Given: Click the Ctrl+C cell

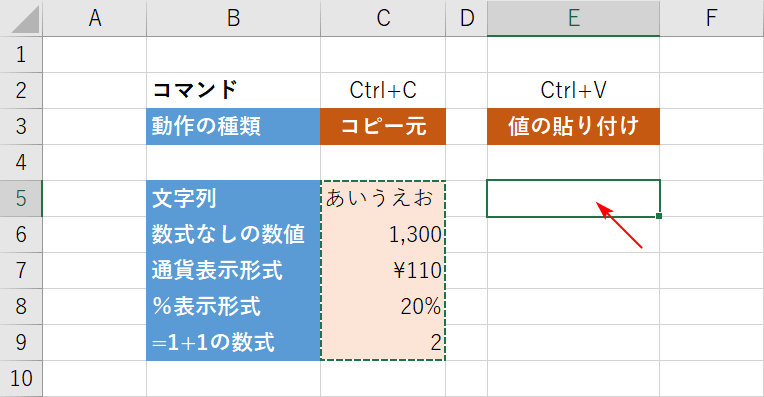Looking at the screenshot, I should (383, 91).
